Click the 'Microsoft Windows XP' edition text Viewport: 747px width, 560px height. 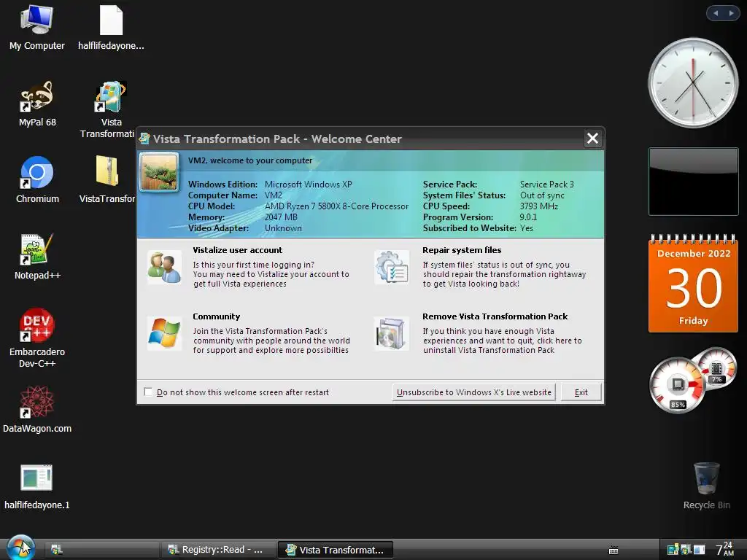pos(308,184)
